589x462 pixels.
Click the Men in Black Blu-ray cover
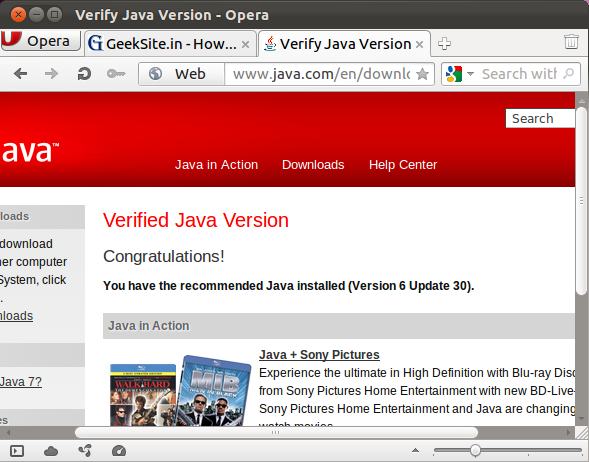coord(214,391)
